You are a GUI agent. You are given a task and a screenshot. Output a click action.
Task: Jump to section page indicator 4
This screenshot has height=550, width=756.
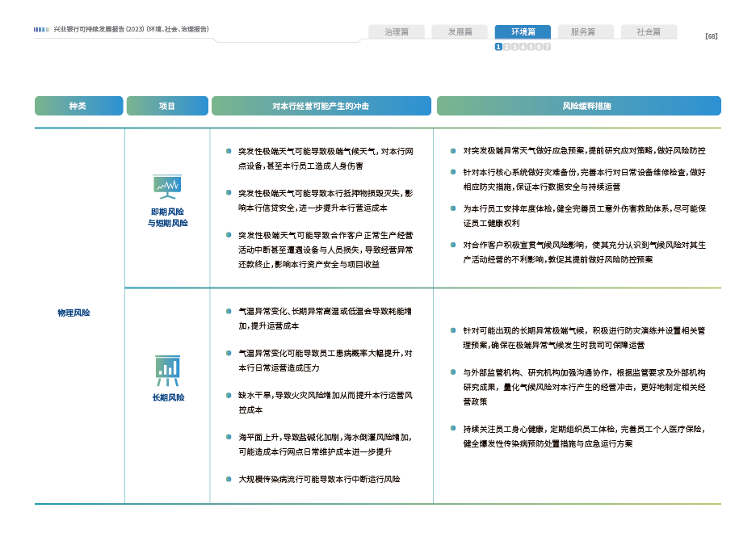(x=523, y=47)
